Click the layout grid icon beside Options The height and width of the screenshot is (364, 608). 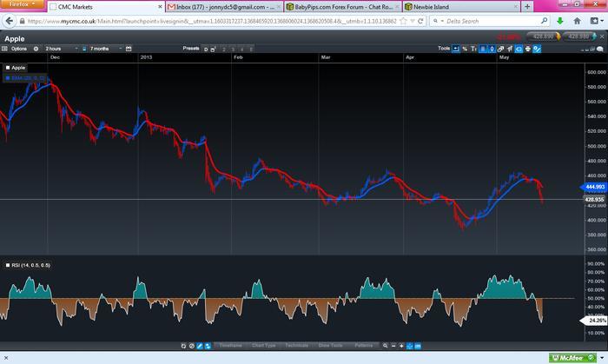point(4,49)
